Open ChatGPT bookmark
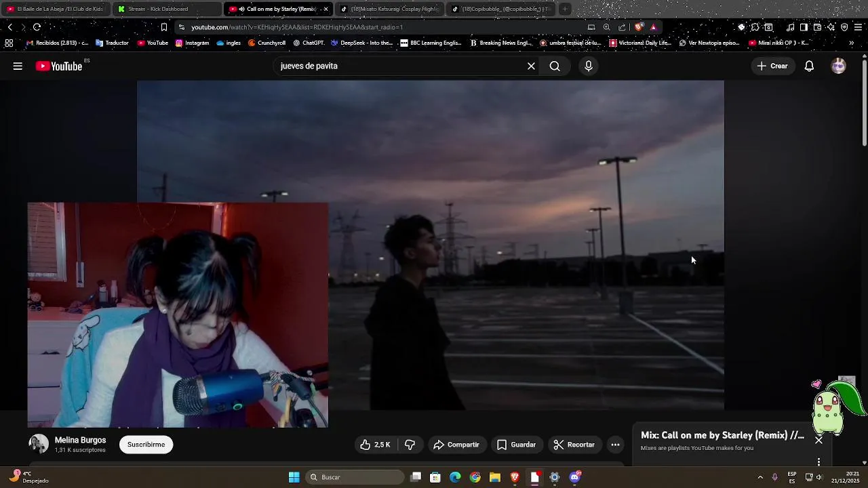 pos(309,43)
